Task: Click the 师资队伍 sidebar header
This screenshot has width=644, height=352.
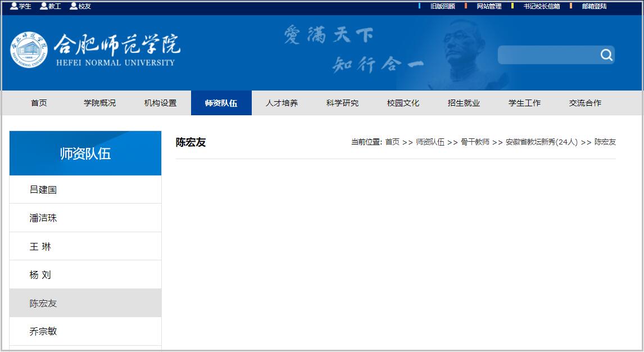Action: click(85, 153)
